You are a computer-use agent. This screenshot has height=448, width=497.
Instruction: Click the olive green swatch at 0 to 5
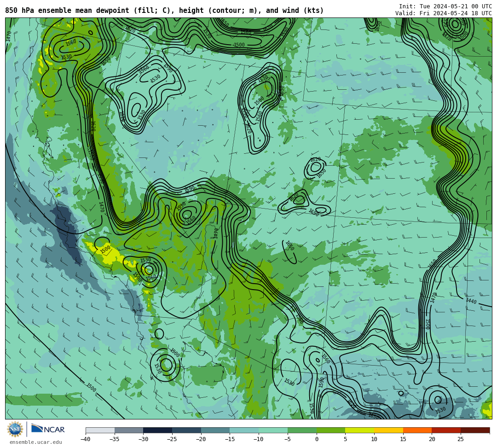[331, 430]
